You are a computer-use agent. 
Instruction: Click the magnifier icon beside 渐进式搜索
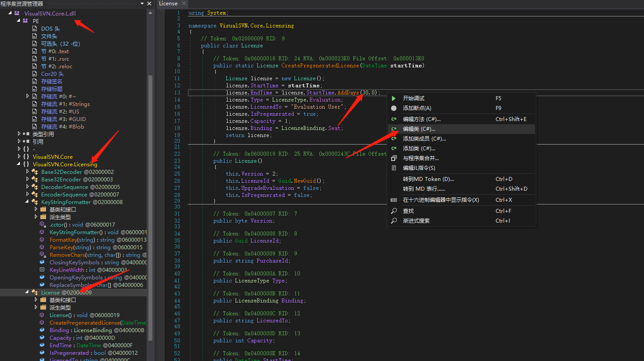[394, 221]
